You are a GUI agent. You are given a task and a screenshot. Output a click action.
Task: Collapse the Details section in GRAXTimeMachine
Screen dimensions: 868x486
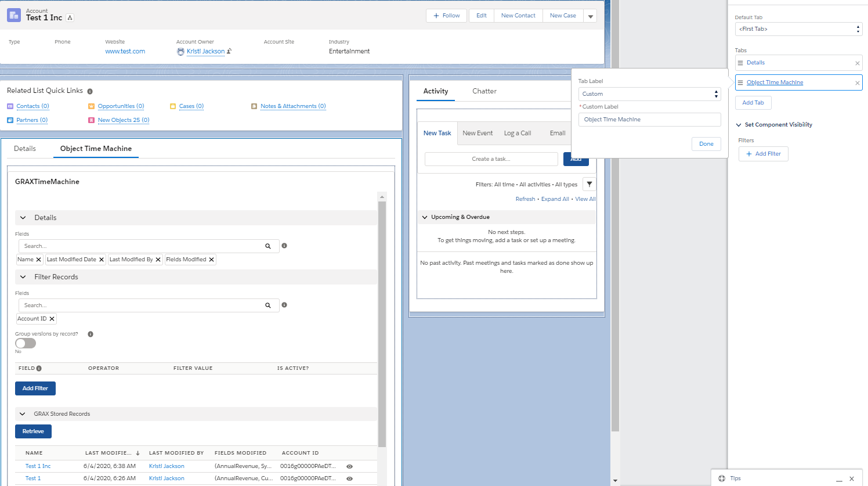23,218
